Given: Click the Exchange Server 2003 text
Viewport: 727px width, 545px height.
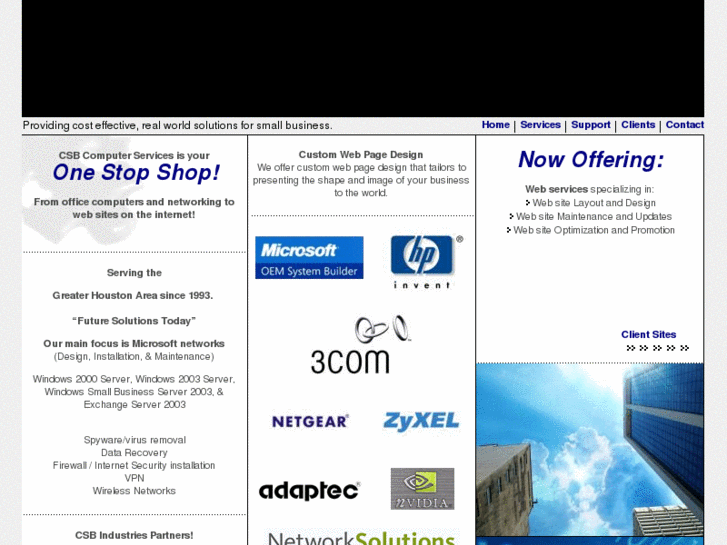Looking at the screenshot, I should click(x=134, y=404).
